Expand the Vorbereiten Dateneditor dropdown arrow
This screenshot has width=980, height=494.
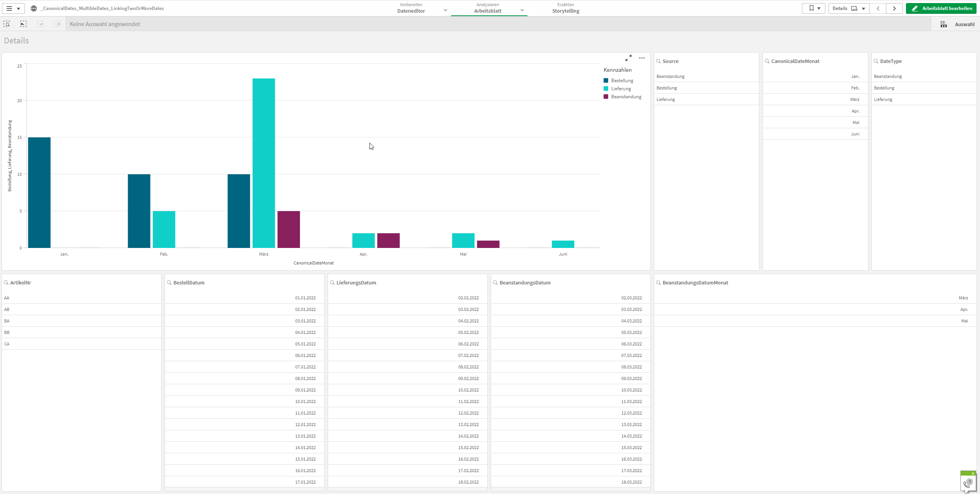[x=445, y=10]
